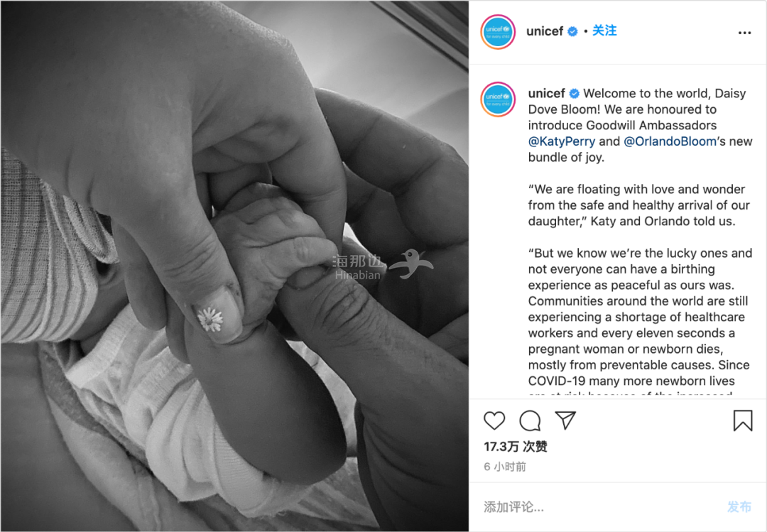Save the post with the bookmark icon
This screenshot has width=767, height=532.
[x=743, y=420]
